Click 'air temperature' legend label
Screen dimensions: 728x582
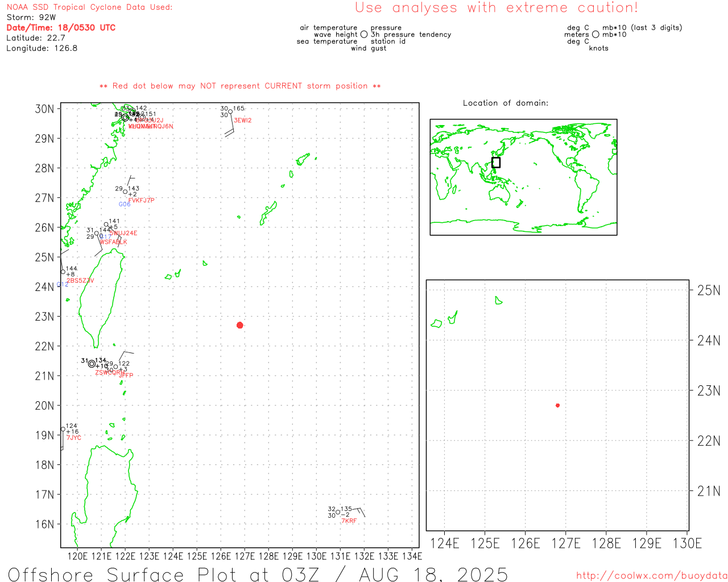coord(329,28)
